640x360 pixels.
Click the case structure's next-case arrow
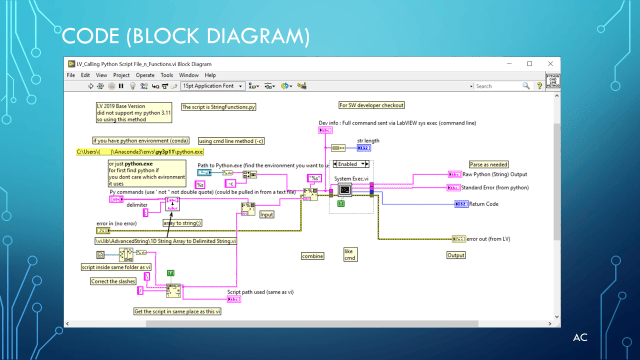367,164
